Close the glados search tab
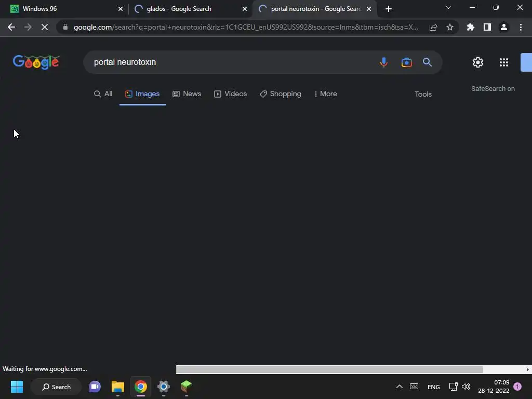The width and height of the screenshot is (532, 399). click(245, 9)
